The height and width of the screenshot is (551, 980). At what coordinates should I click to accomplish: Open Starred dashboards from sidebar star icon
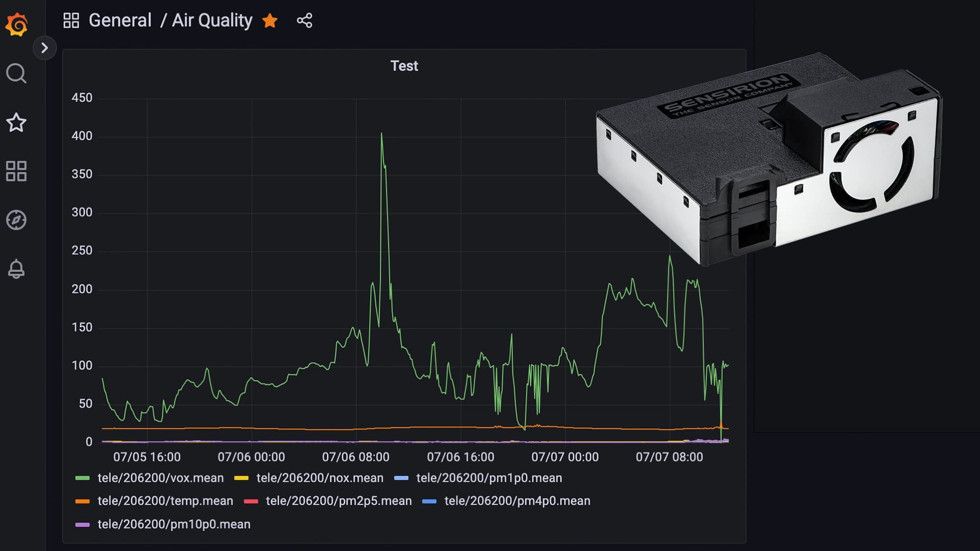pos(16,122)
